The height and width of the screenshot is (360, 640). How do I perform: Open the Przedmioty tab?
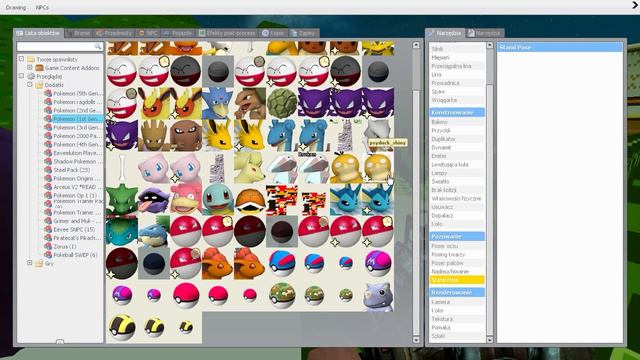[114, 33]
